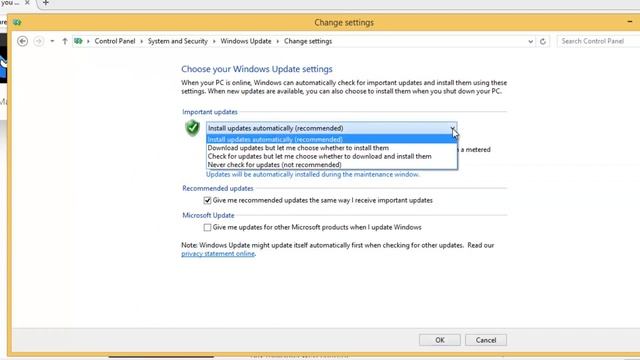Open System and Security breadcrumb
This screenshot has height=360, width=640.
click(x=178, y=41)
